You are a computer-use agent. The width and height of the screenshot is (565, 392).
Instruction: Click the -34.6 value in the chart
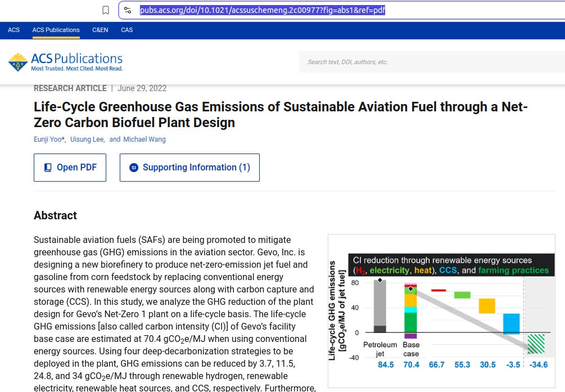tap(539, 364)
